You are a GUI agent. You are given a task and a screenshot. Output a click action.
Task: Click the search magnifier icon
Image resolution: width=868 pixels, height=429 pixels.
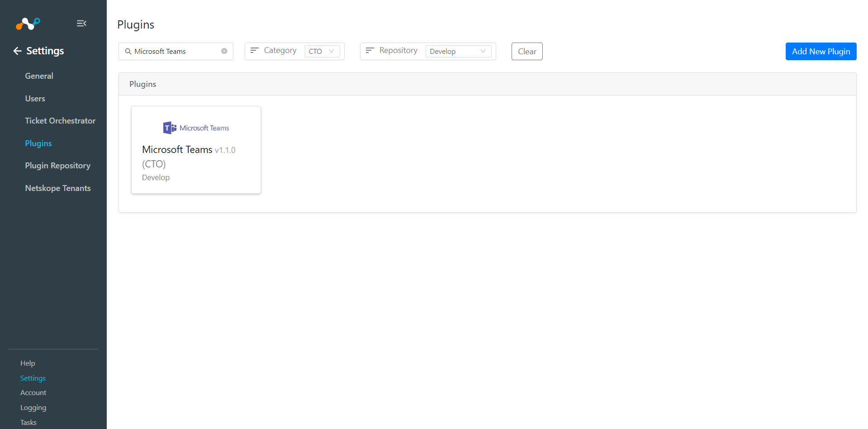click(x=128, y=52)
